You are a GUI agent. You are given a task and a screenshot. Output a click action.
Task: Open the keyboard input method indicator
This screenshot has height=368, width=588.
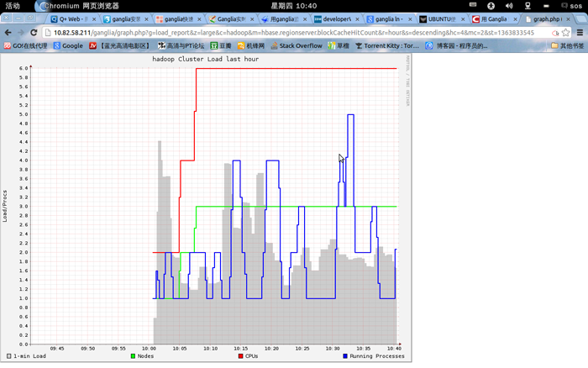point(473,5)
